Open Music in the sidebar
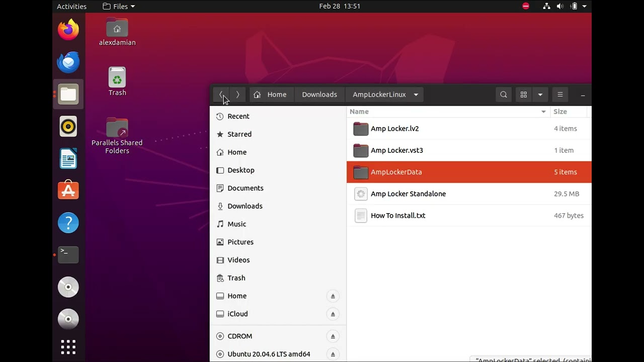The height and width of the screenshot is (362, 644). (x=278, y=224)
